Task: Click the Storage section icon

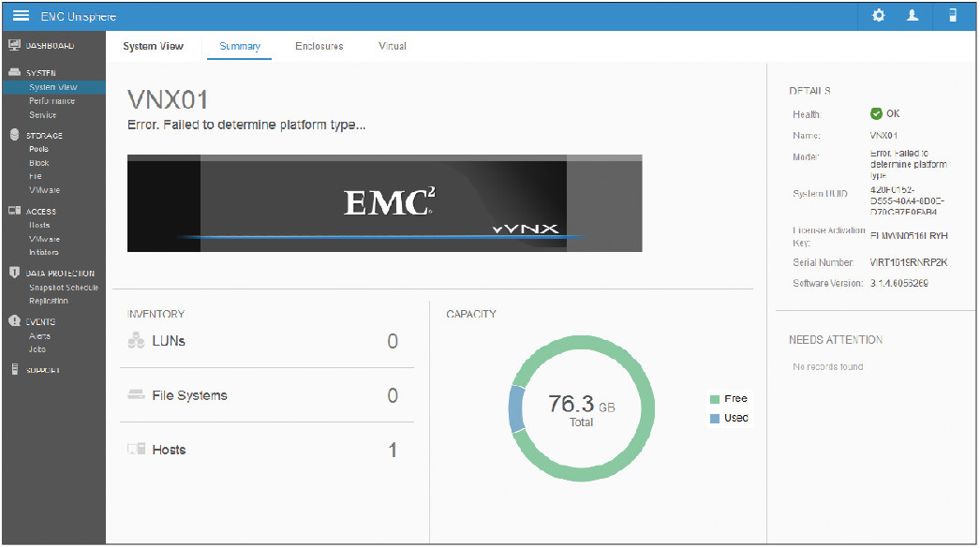Action: point(14,134)
